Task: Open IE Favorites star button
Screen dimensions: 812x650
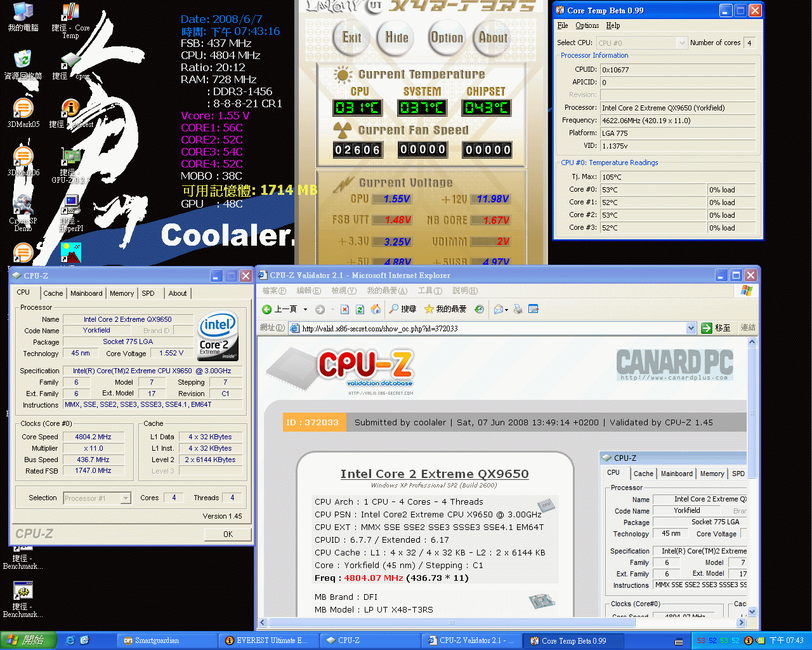Action: 445,309
